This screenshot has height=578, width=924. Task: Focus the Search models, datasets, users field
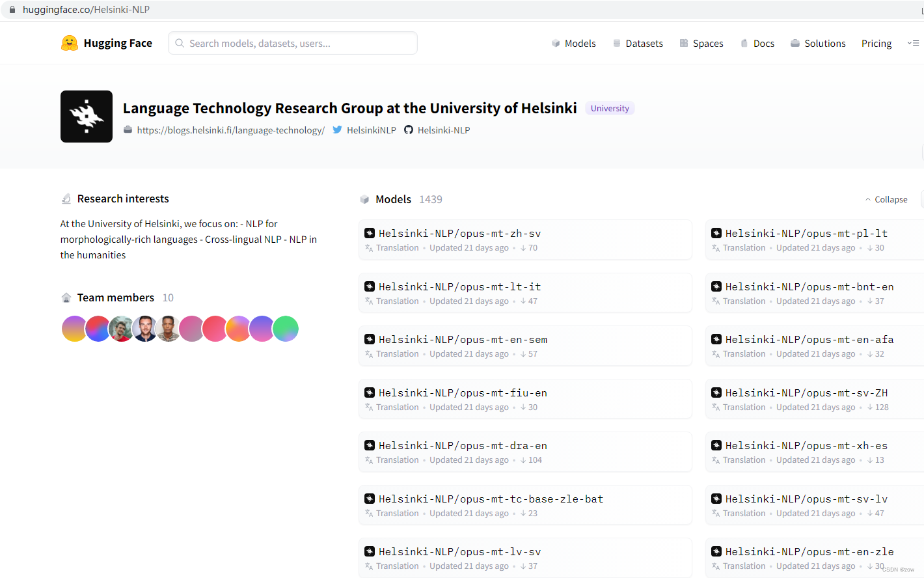[293, 43]
